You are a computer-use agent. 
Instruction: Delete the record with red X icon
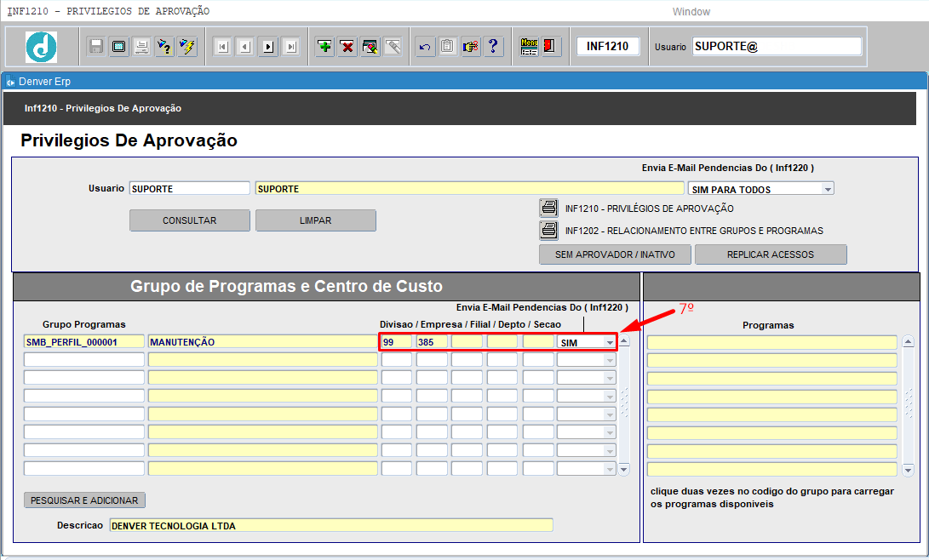pyautogui.click(x=347, y=46)
